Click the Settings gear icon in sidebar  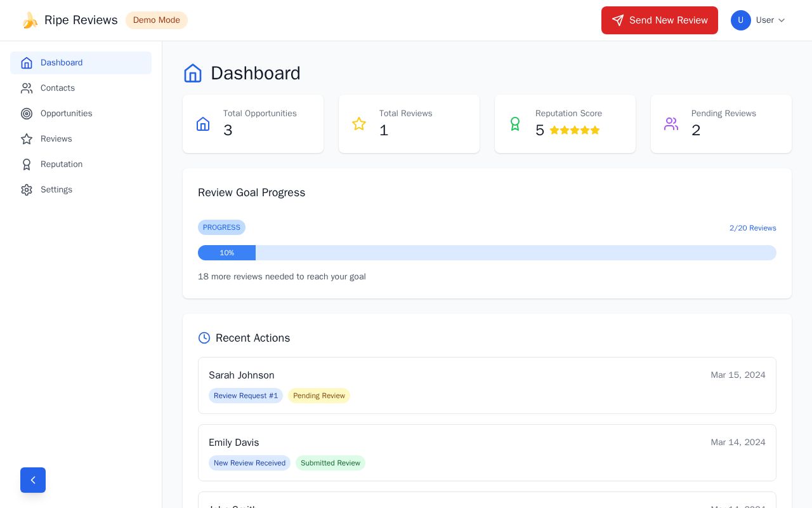[x=27, y=190]
